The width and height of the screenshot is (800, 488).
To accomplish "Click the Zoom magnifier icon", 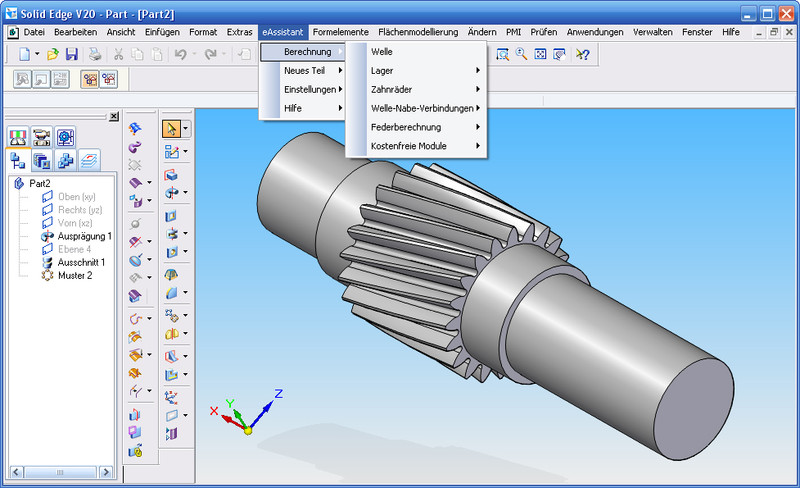I will [521, 54].
